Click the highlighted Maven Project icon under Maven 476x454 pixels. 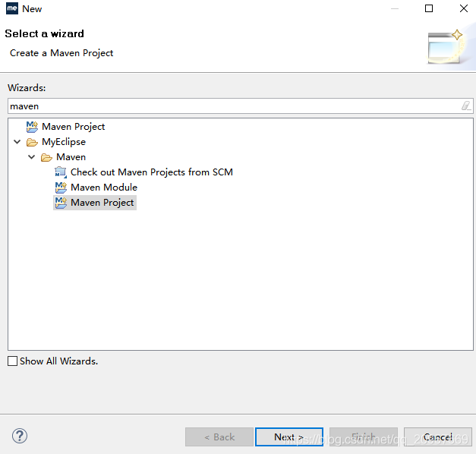[61, 203]
